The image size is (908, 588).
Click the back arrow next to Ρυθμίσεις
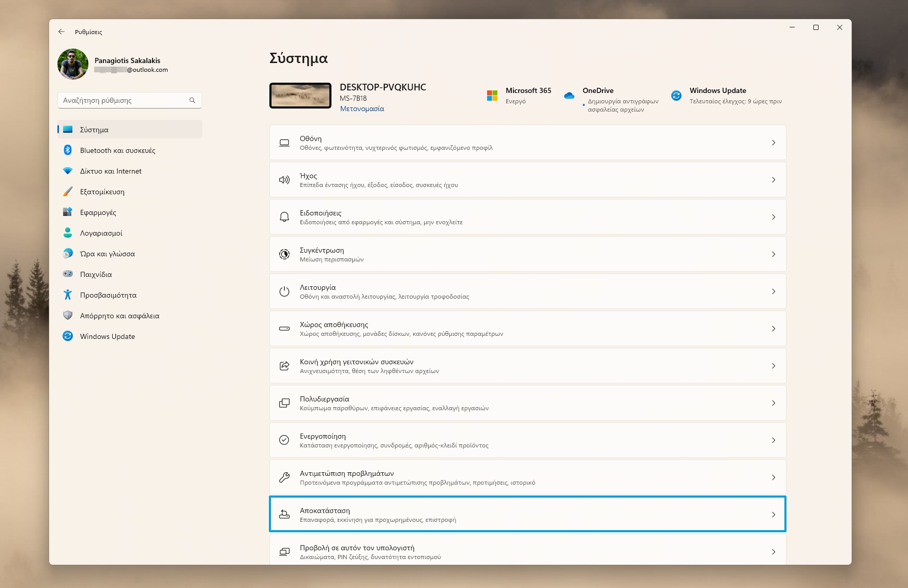click(x=62, y=32)
